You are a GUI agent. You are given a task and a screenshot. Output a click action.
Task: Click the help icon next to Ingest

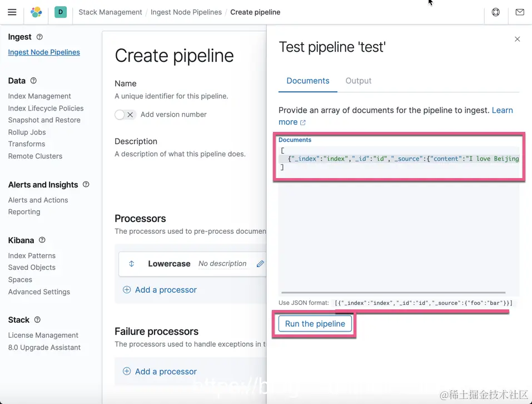(39, 37)
